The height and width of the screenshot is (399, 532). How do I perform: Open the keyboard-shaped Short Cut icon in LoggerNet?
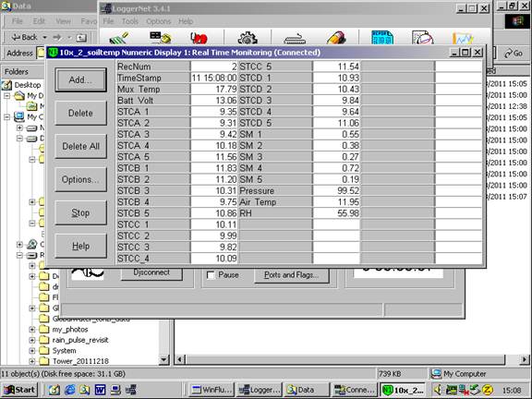coord(295,38)
